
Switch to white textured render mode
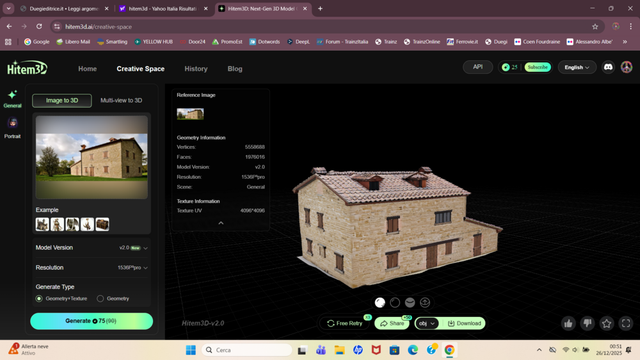pyautogui.click(x=380, y=302)
